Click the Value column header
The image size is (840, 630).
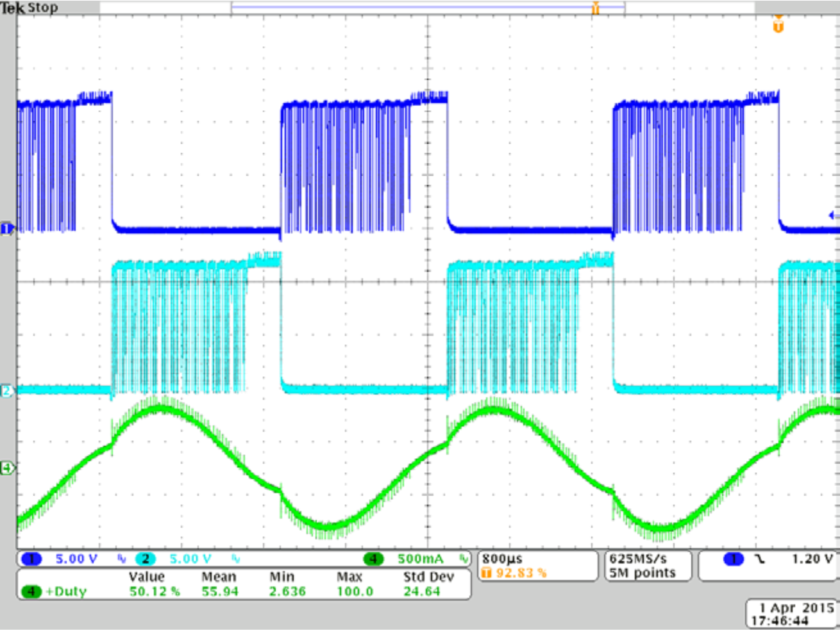point(146,577)
